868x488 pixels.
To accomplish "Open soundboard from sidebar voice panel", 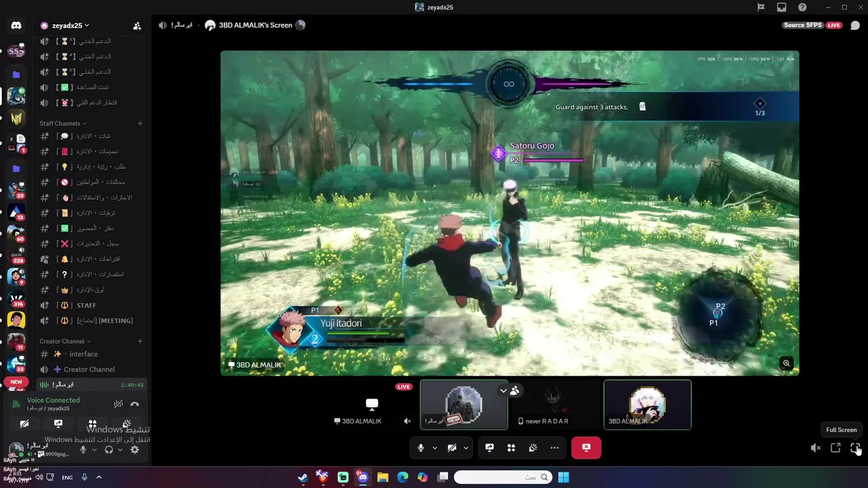I will (126, 424).
